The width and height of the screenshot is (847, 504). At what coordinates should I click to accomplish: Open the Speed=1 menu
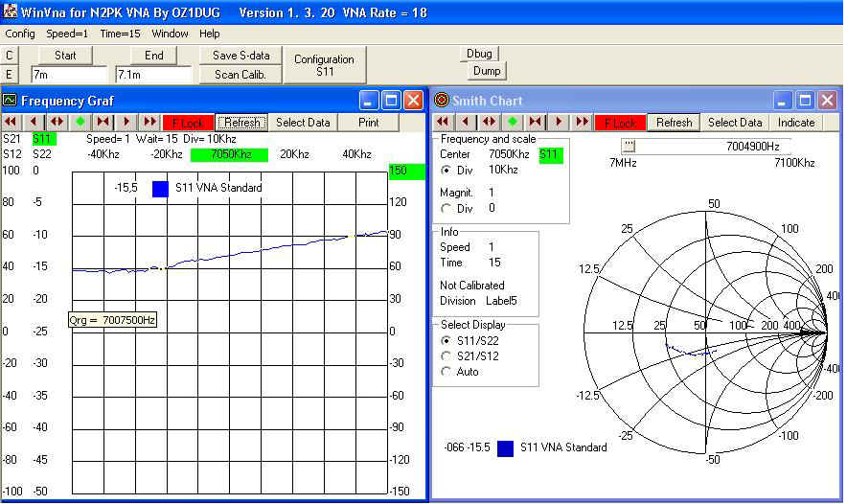click(67, 34)
